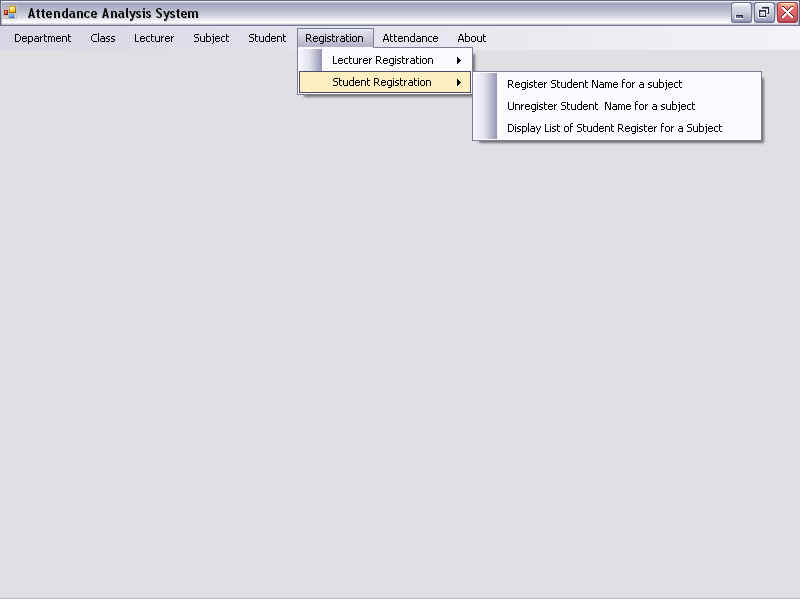Open the Class menu

coord(103,38)
